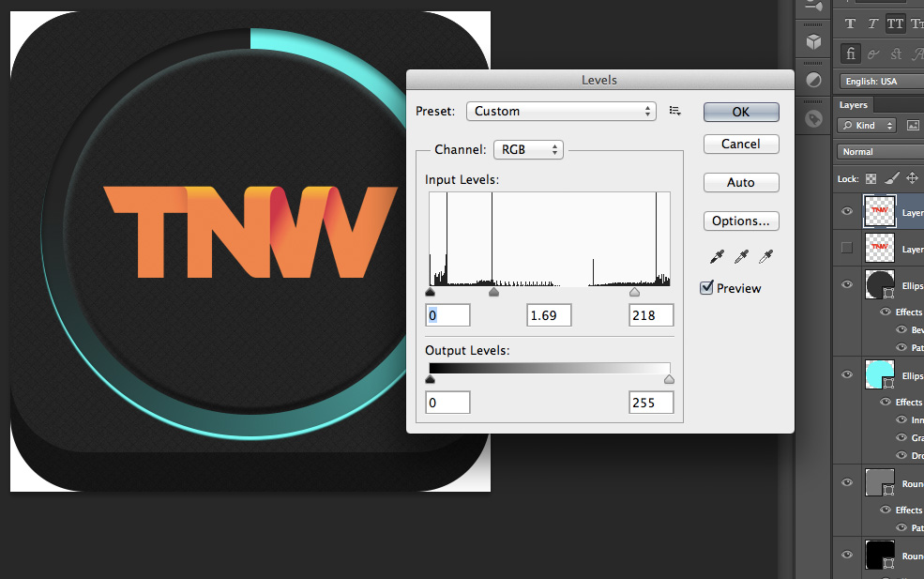The height and width of the screenshot is (579, 924).
Task: Hide the Inner effect on cyan Ellipse
Action: [901, 419]
